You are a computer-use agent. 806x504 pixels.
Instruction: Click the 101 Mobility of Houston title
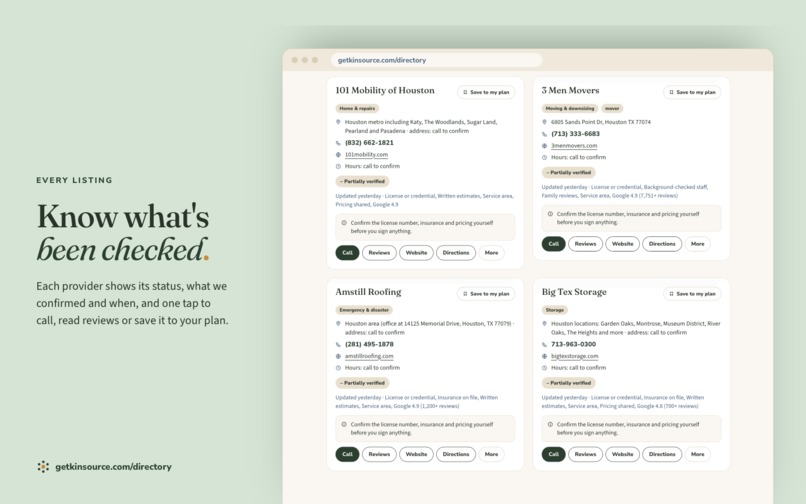pos(385,91)
